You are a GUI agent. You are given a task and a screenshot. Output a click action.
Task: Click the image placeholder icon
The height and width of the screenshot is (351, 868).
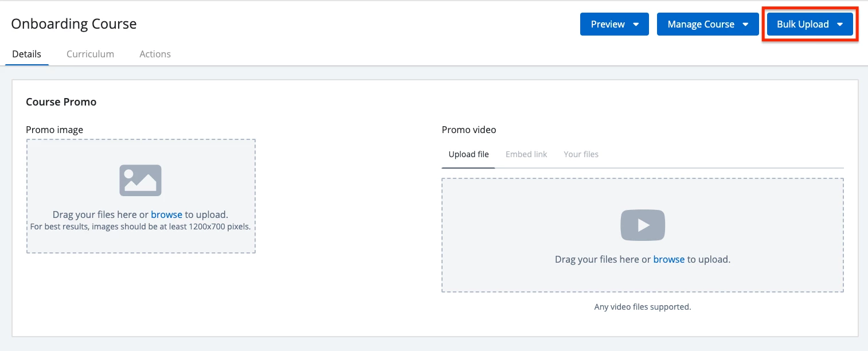[x=140, y=180]
